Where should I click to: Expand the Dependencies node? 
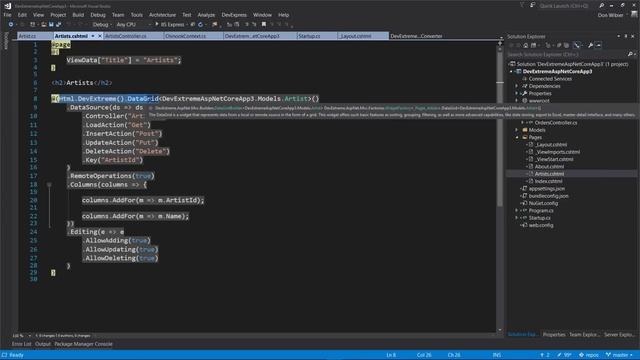point(517,86)
